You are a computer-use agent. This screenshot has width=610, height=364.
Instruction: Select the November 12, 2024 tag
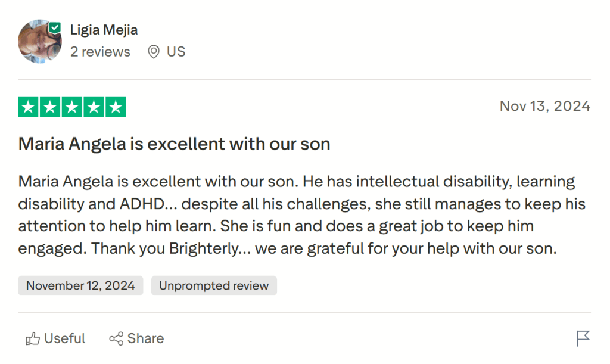80,285
